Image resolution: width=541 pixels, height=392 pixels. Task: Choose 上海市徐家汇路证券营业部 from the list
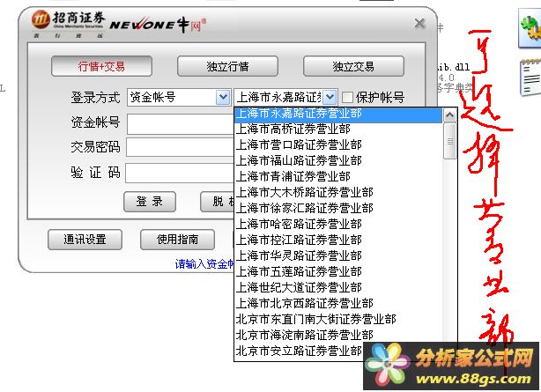(x=338, y=209)
